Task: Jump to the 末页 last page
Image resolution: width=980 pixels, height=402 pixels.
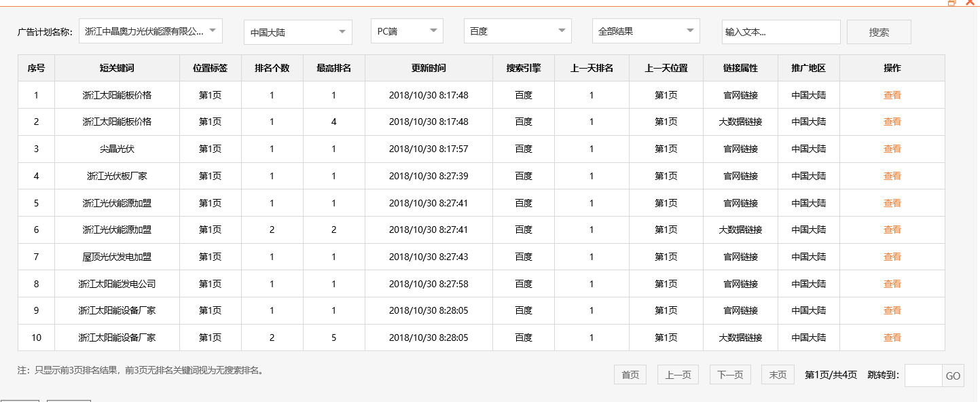Action: coord(777,374)
